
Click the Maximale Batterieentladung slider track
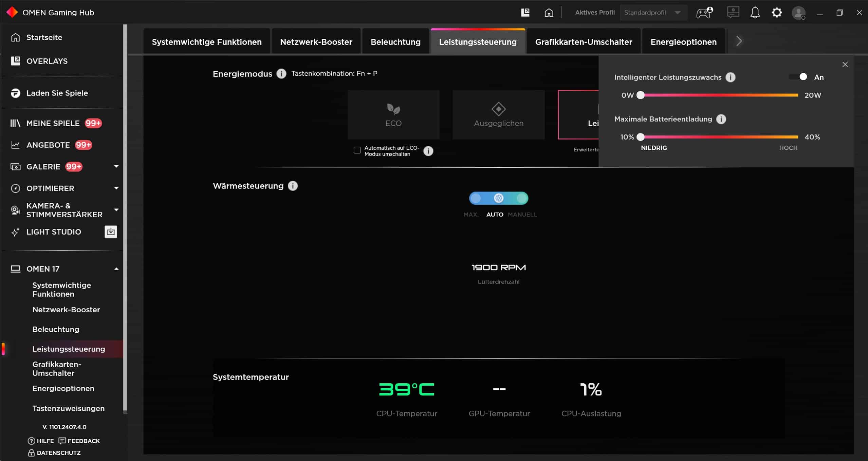[720, 137]
